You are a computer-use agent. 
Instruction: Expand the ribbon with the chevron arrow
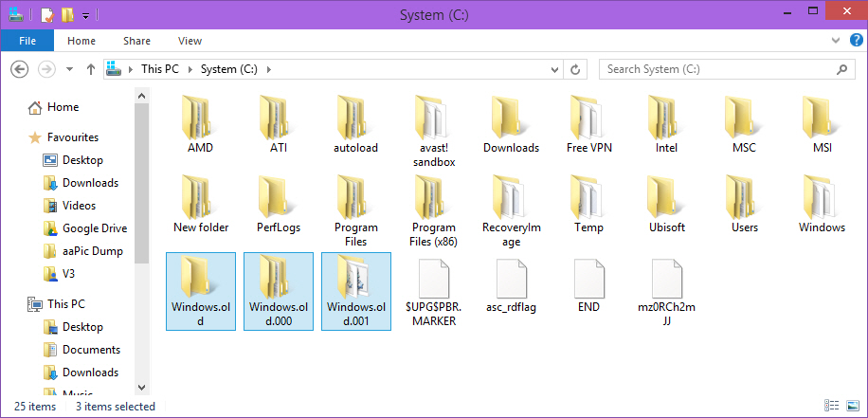pos(835,42)
